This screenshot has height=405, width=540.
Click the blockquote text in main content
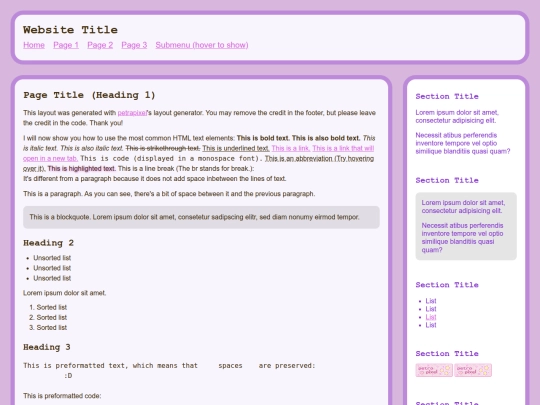(x=194, y=217)
